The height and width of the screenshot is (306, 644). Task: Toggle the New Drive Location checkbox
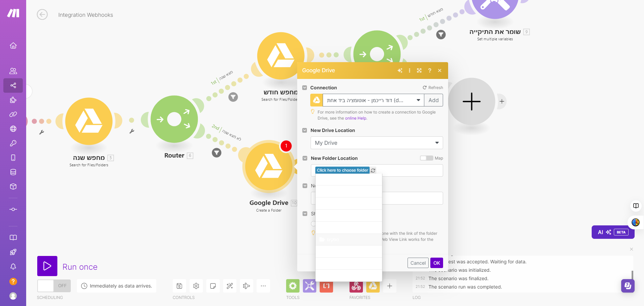(305, 130)
